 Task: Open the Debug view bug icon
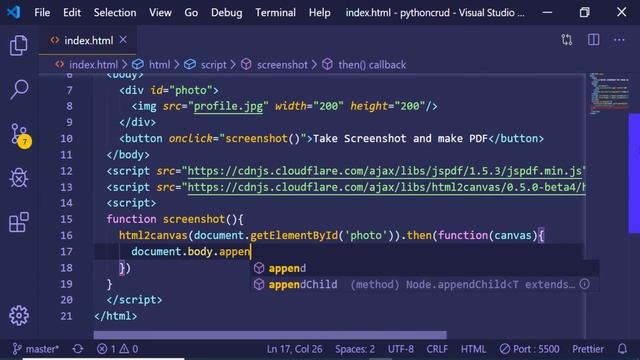pyautogui.click(x=19, y=178)
